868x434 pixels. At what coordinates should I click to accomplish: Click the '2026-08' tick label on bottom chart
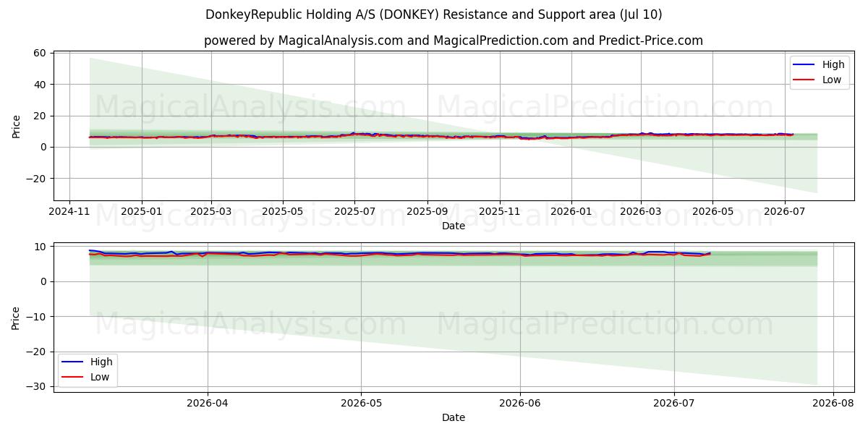(833, 404)
